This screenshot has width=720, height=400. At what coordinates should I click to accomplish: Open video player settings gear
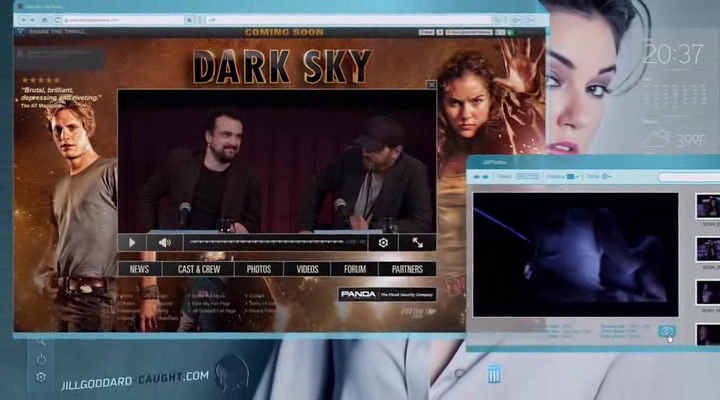[x=383, y=242]
